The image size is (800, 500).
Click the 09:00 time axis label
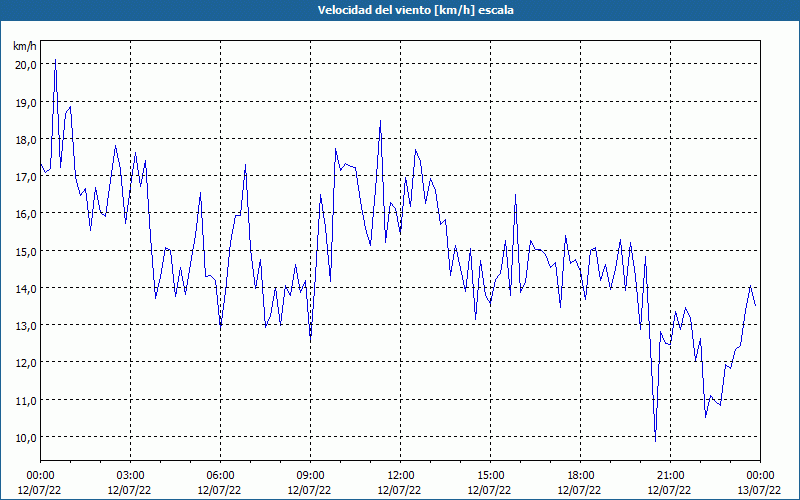[x=310, y=476]
